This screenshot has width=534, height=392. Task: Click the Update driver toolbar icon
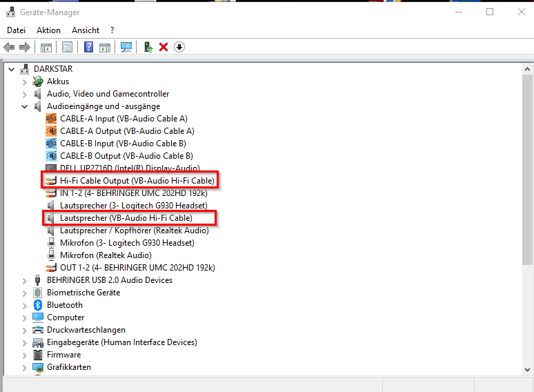[148, 47]
